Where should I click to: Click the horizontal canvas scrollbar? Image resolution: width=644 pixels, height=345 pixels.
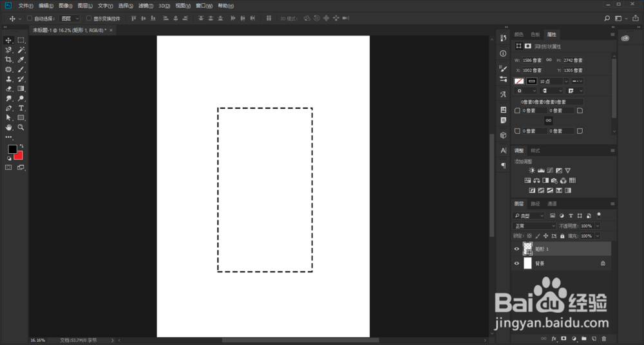click(x=301, y=340)
